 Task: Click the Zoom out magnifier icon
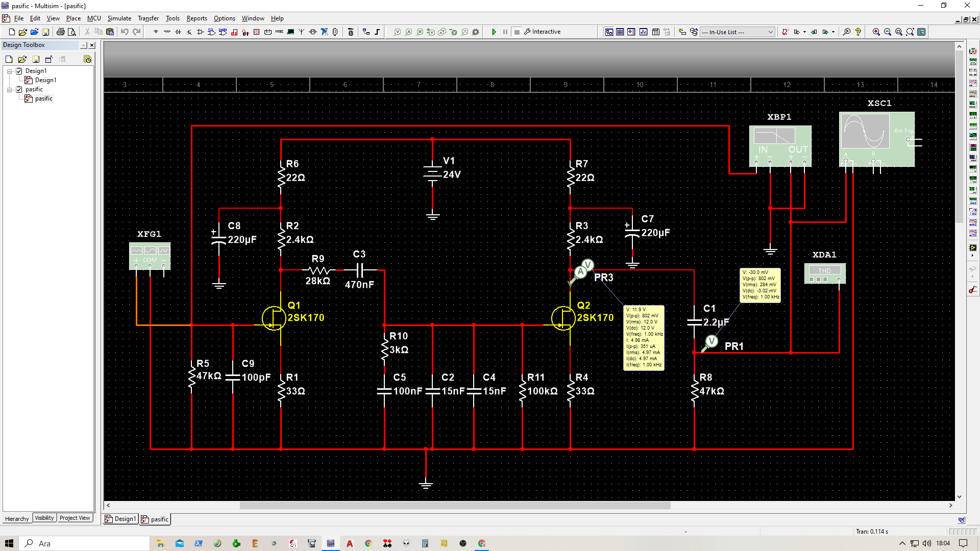click(888, 32)
